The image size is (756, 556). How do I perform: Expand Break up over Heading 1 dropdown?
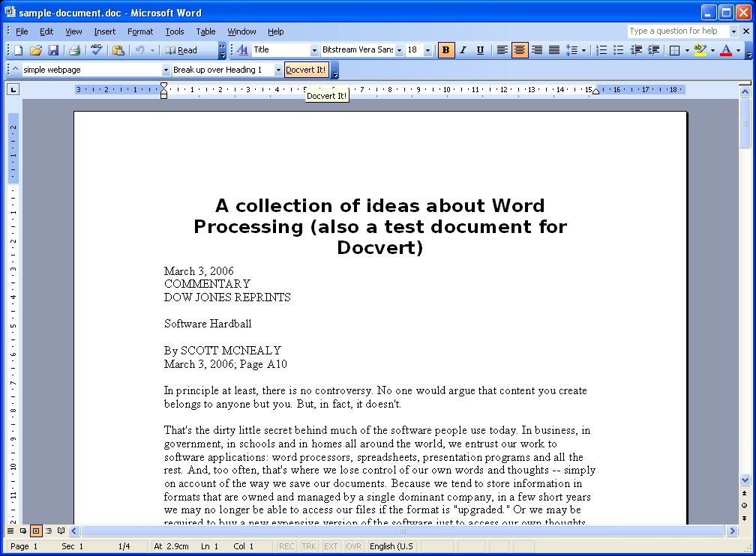pos(278,70)
